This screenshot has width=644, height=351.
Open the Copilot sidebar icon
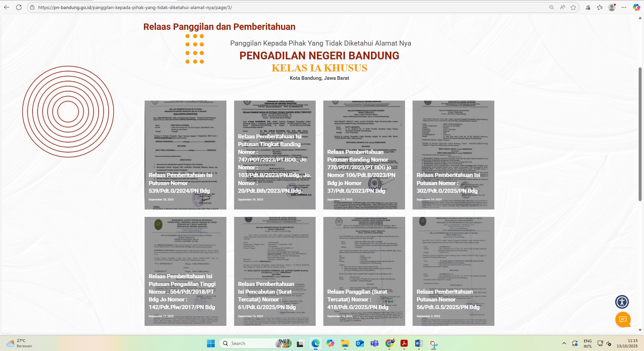(x=636, y=7)
